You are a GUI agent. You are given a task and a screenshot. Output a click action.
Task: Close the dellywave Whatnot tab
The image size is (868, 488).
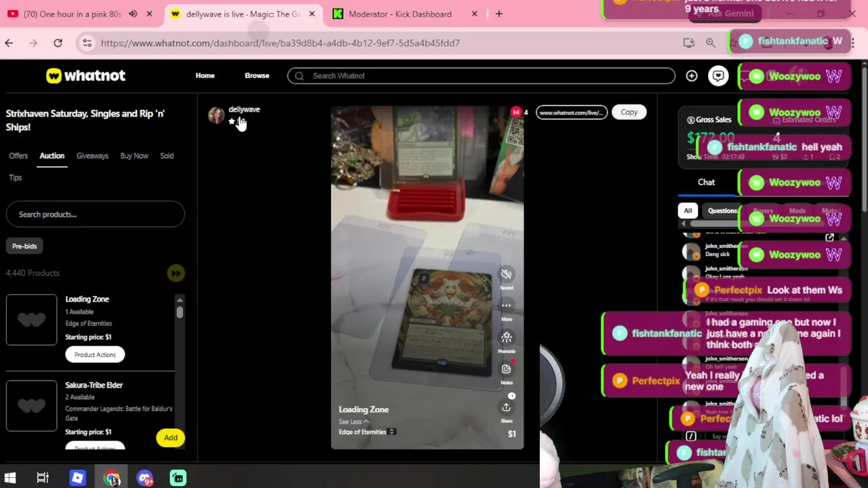pyautogui.click(x=312, y=14)
